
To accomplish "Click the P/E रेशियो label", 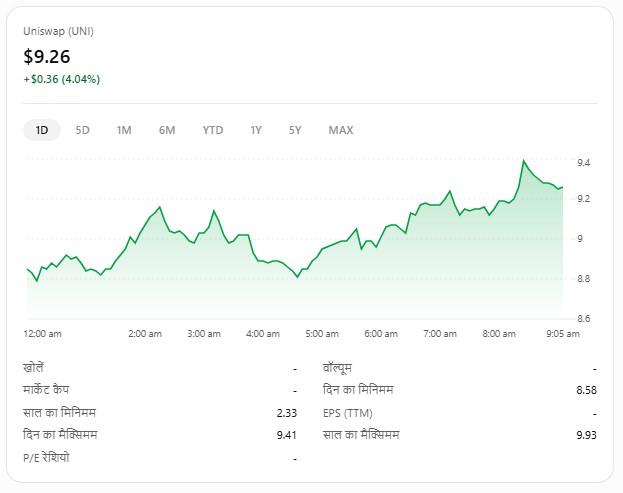I will pyautogui.click(x=46, y=458).
